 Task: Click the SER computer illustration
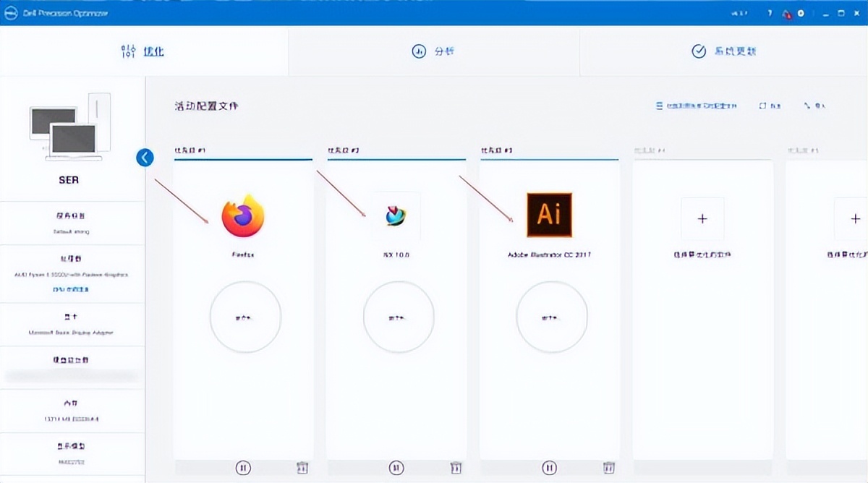[70, 127]
